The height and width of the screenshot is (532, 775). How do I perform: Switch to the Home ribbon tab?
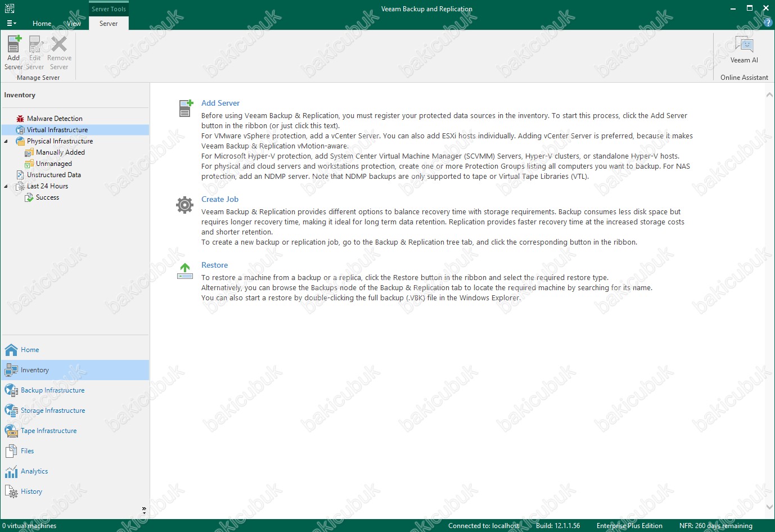[x=42, y=23]
